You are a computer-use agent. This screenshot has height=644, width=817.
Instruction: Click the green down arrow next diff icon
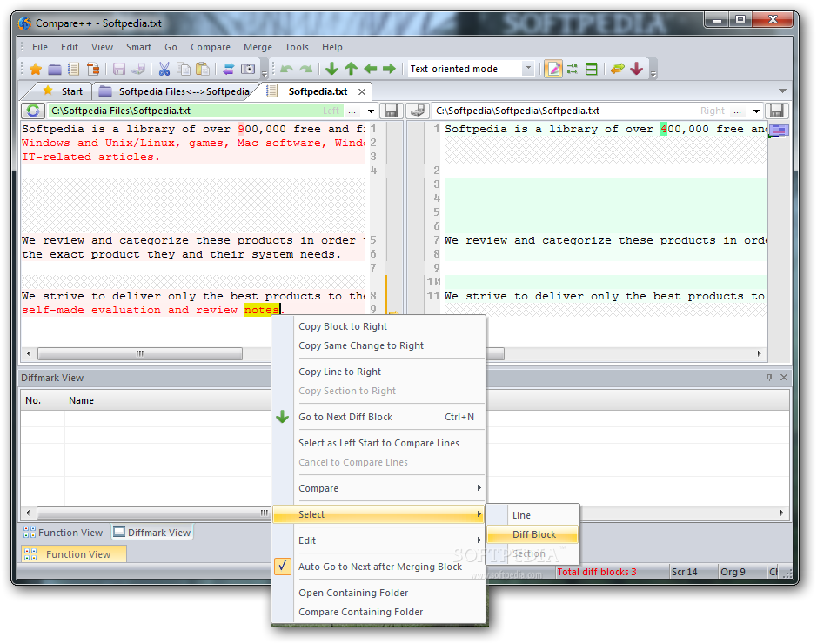pyautogui.click(x=331, y=69)
